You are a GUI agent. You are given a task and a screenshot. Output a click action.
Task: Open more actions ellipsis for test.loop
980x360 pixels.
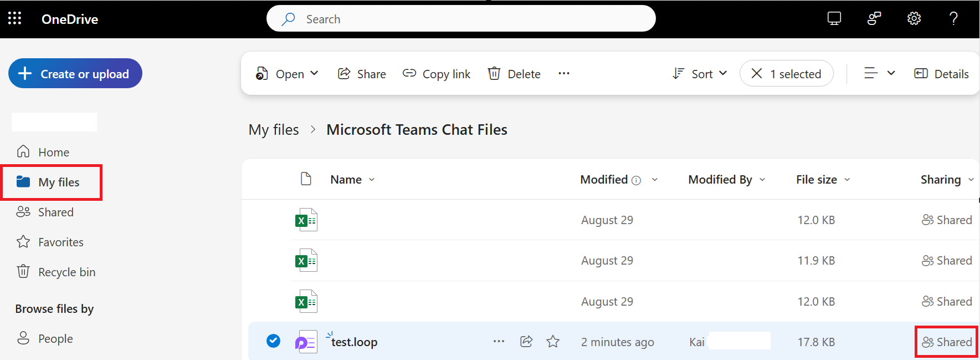[x=499, y=342]
